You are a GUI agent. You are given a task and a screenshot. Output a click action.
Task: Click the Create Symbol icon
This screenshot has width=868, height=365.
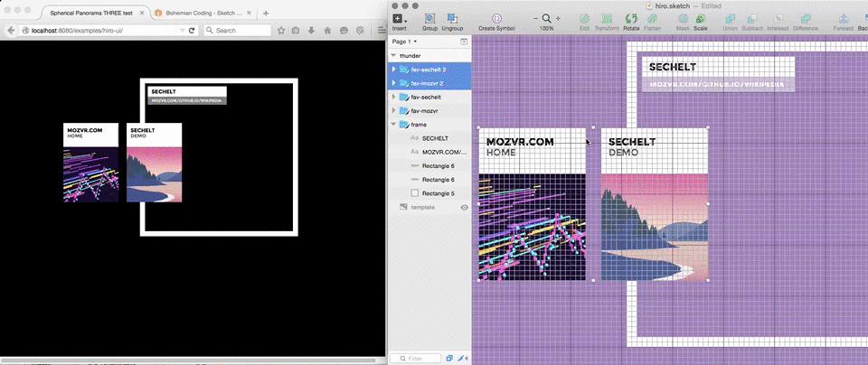tap(496, 19)
